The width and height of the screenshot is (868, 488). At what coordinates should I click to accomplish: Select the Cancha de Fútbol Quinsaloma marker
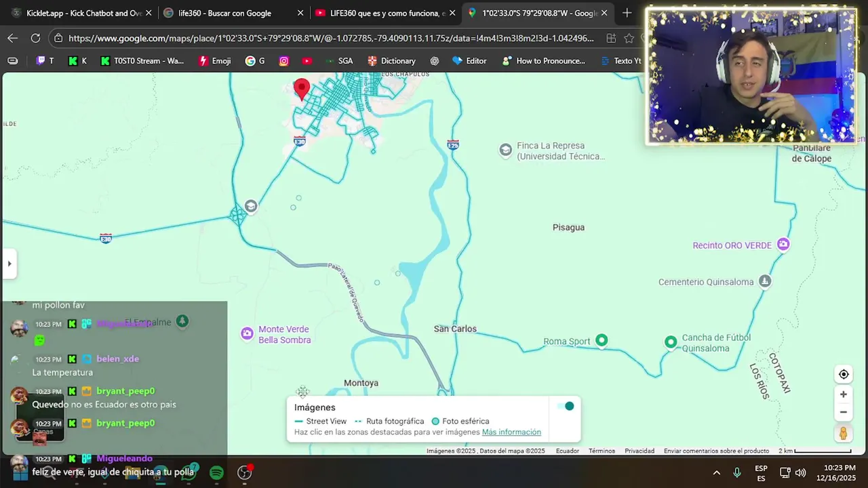click(x=671, y=342)
